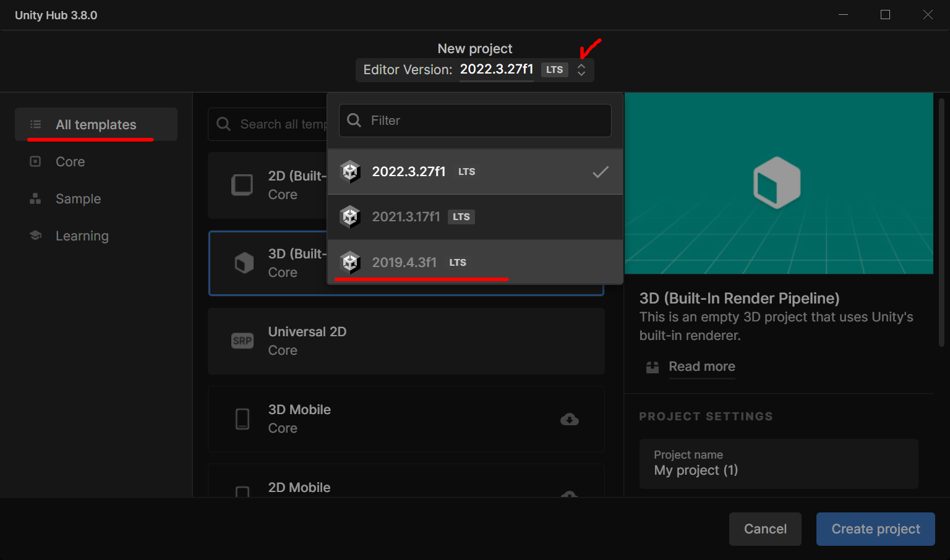
Task: Open Sample templates category
Action: (96, 198)
